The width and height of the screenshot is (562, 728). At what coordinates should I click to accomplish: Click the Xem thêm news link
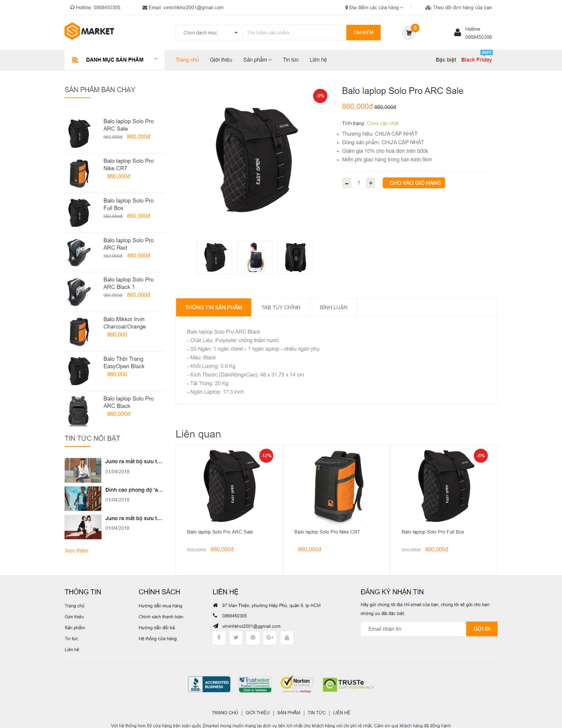point(76,550)
